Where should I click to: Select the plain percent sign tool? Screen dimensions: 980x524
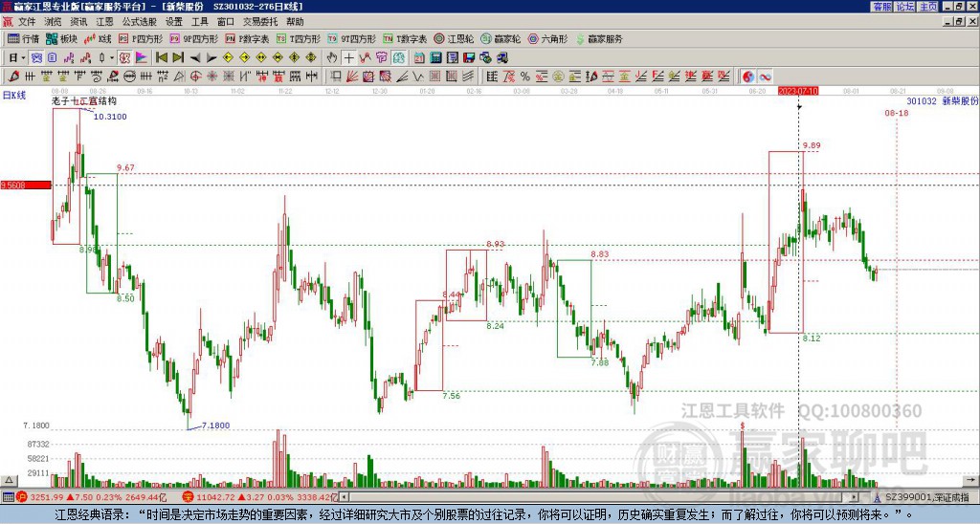525,76
